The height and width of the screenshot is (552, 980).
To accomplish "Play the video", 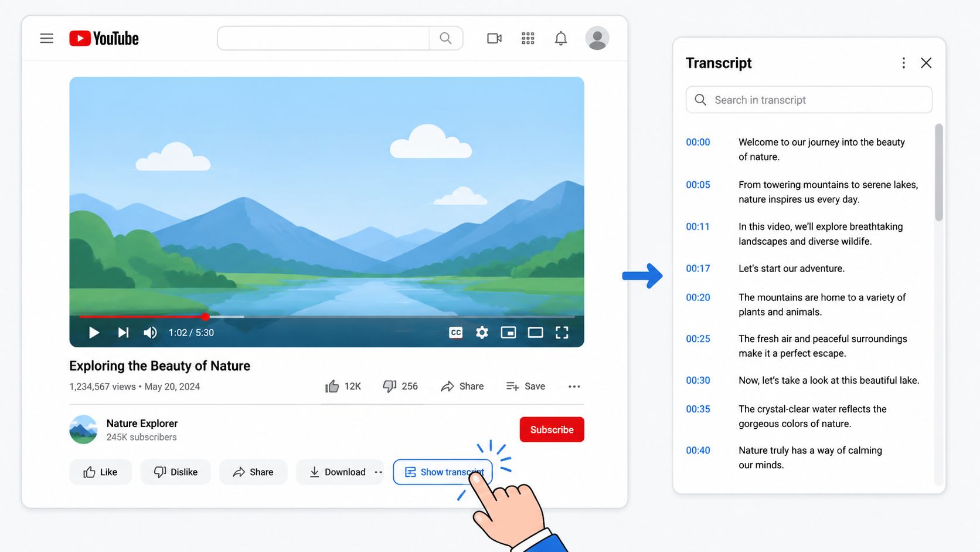I will [94, 333].
